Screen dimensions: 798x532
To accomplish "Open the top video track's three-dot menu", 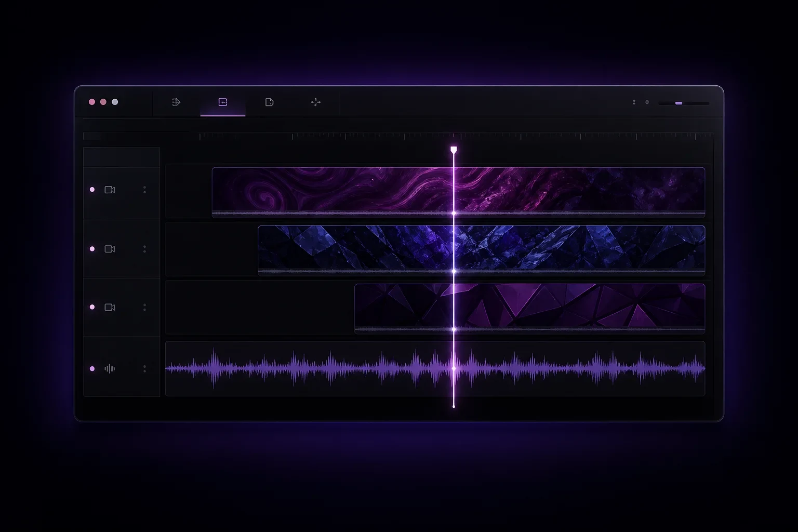I will click(x=144, y=190).
